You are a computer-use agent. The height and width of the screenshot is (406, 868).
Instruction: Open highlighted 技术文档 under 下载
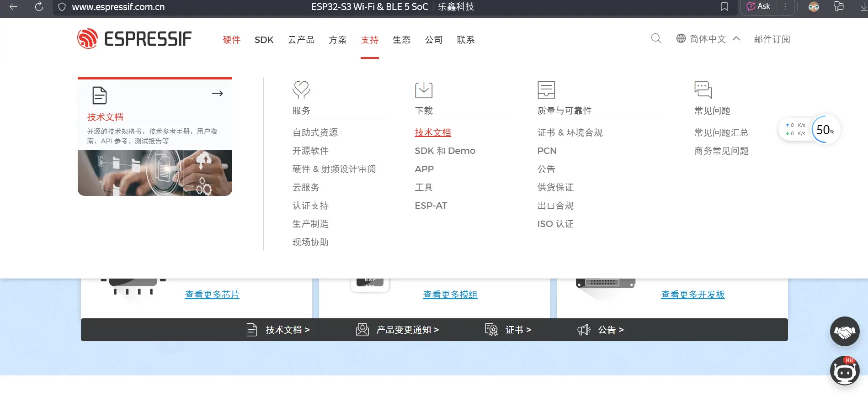point(433,132)
